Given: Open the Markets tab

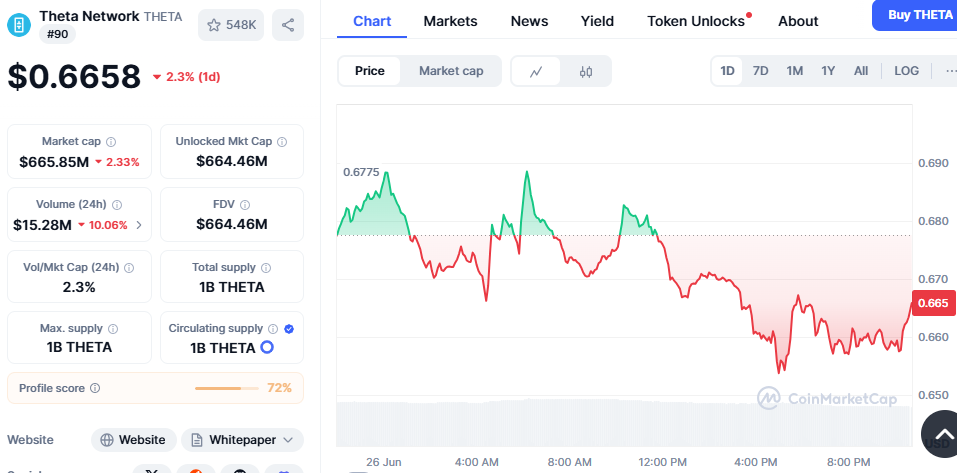Looking at the screenshot, I should point(450,21).
